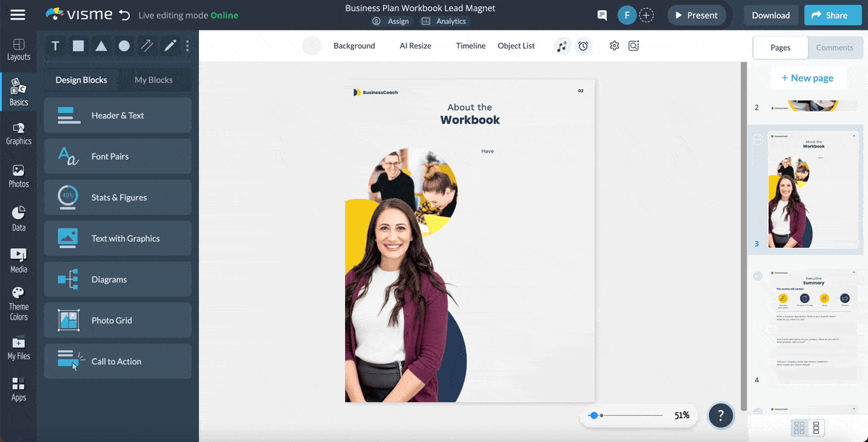The width and height of the screenshot is (868, 442).
Task: Open the Object List panel
Action: 516,46
